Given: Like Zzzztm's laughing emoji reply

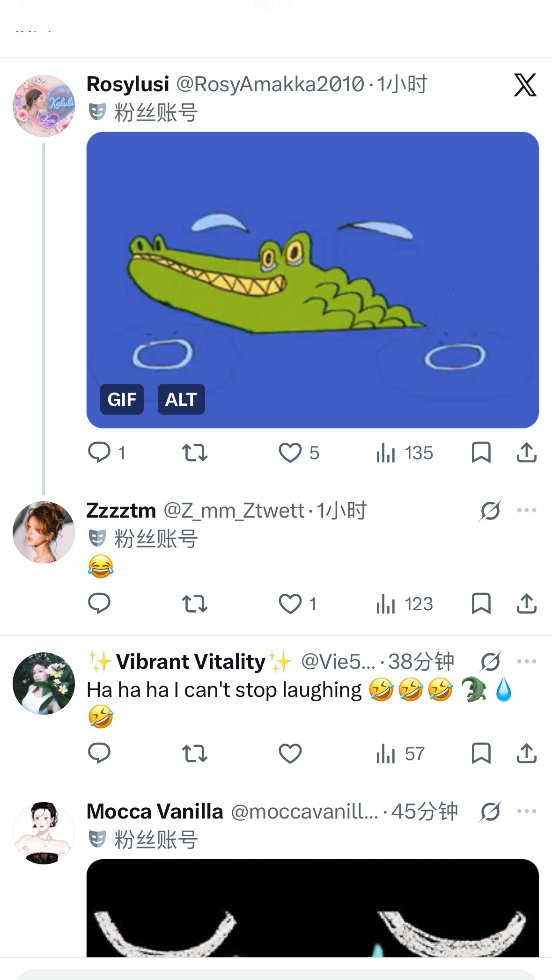Looking at the screenshot, I should pyautogui.click(x=290, y=604).
